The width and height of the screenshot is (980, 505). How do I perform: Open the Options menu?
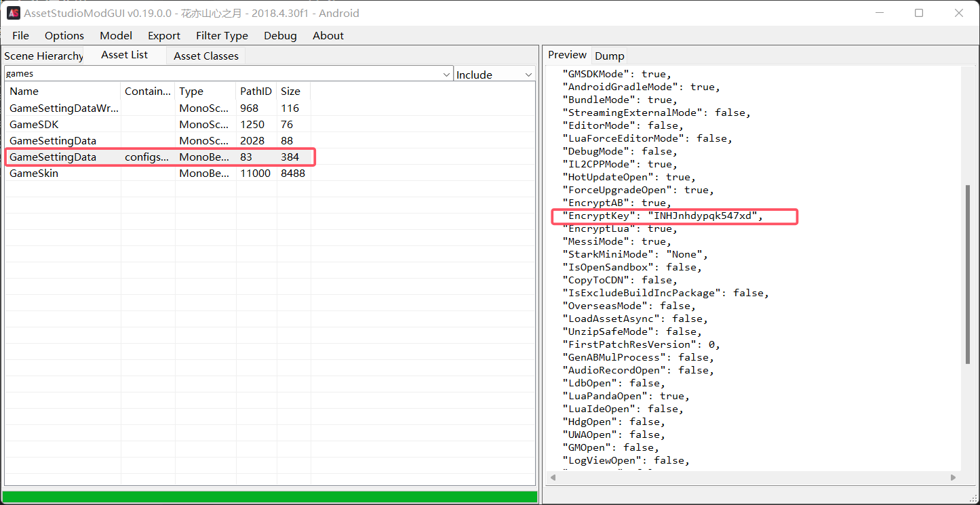tap(64, 36)
